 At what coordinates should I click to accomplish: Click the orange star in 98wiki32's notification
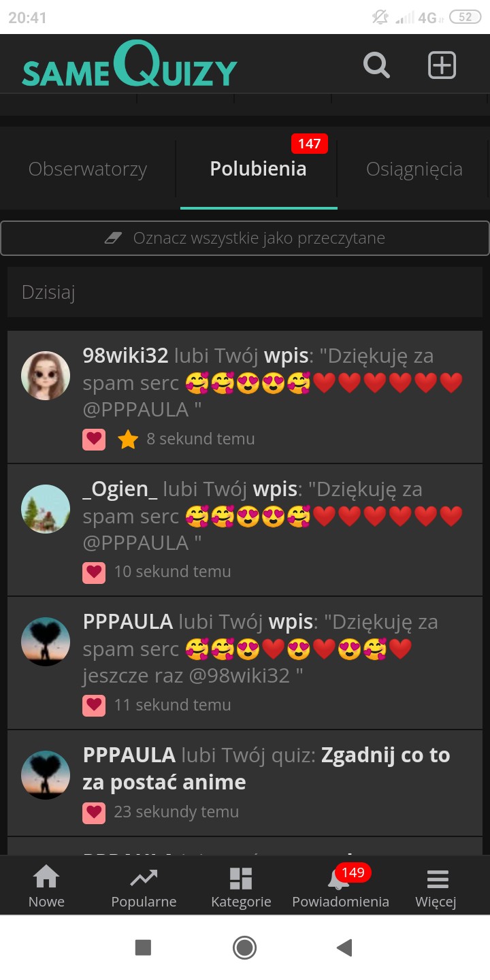(128, 440)
